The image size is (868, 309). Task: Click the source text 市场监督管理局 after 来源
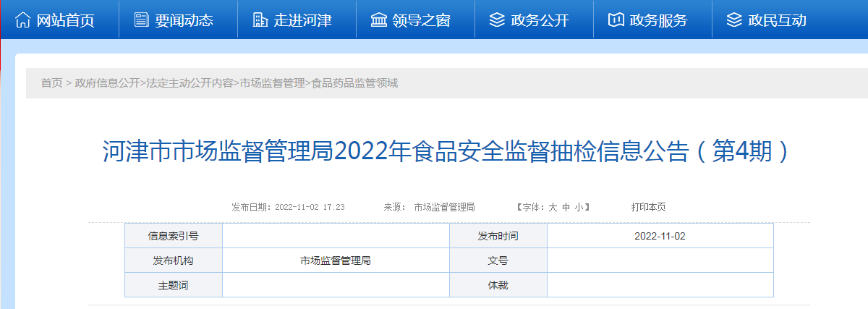pos(444,207)
